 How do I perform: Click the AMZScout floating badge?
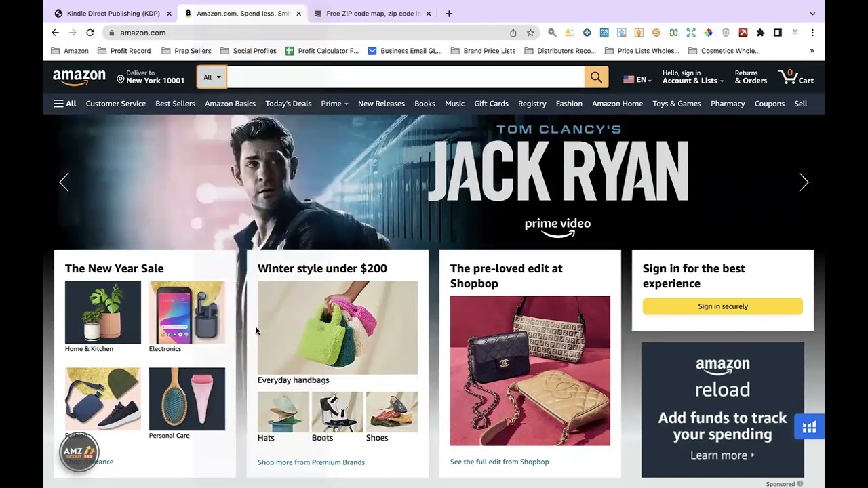pyautogui.click(x=79, y=452)
